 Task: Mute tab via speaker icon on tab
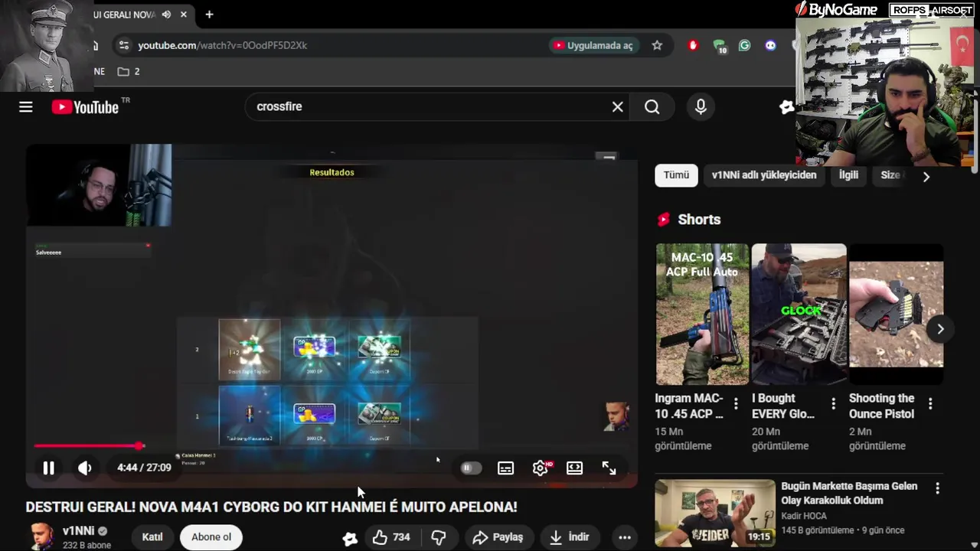pyautogui.click(x=166, y=15)
